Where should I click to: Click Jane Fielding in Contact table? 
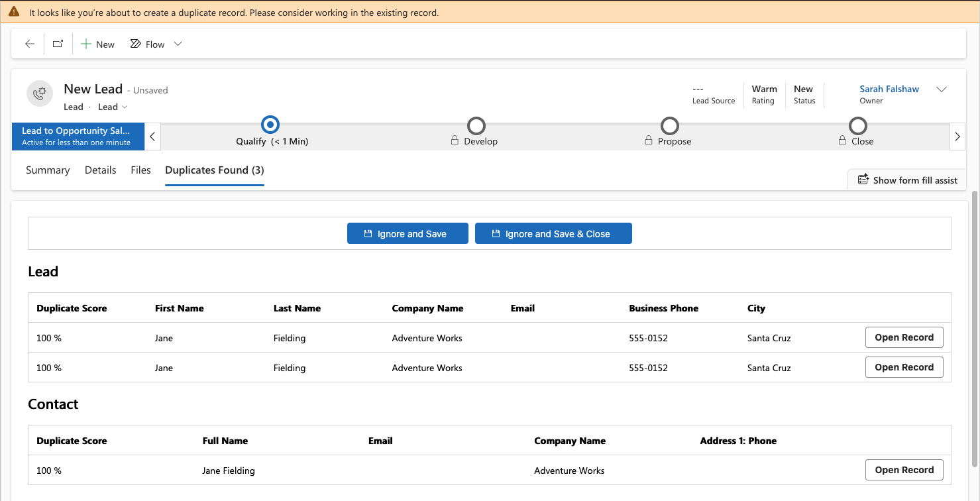229,471
